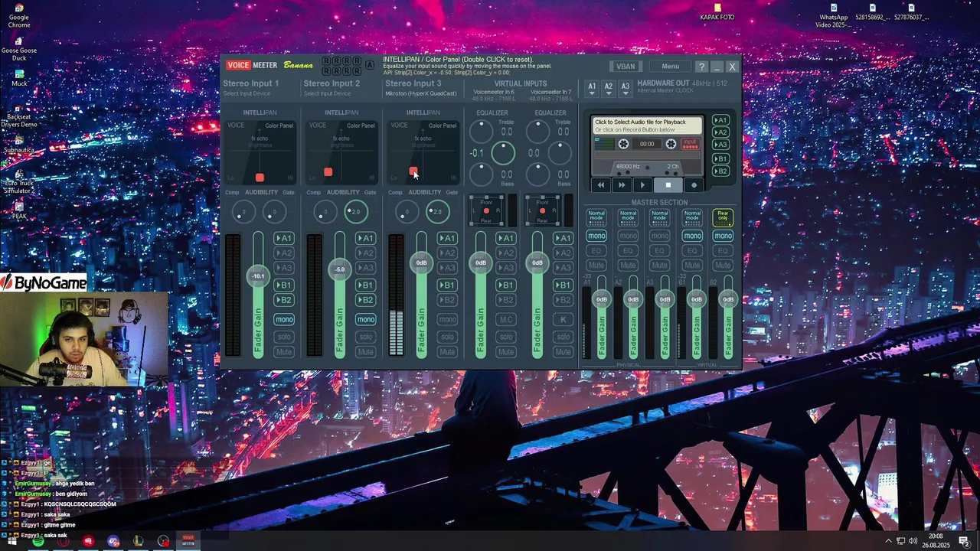Viewport: 980px width, 551px height.
Task: Click Bass knob of second virtual input equalizer
Action: pyautogui.click(x=538, y=174)
